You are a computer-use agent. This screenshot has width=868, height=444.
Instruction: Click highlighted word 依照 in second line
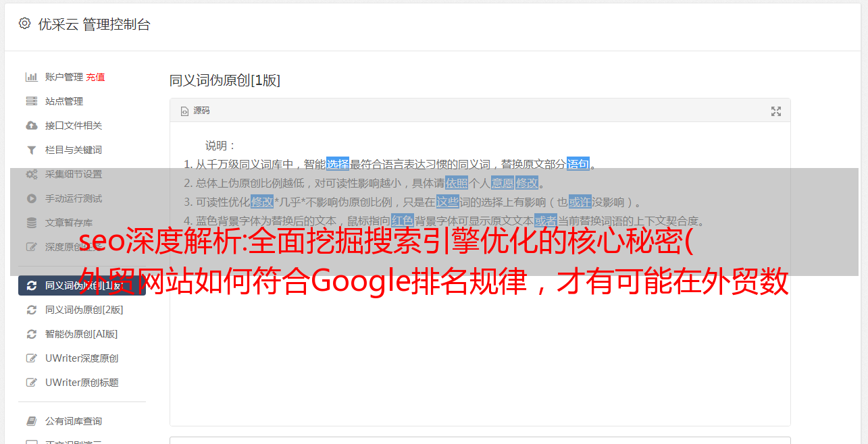pyautogui.click(x=457, y=183)
